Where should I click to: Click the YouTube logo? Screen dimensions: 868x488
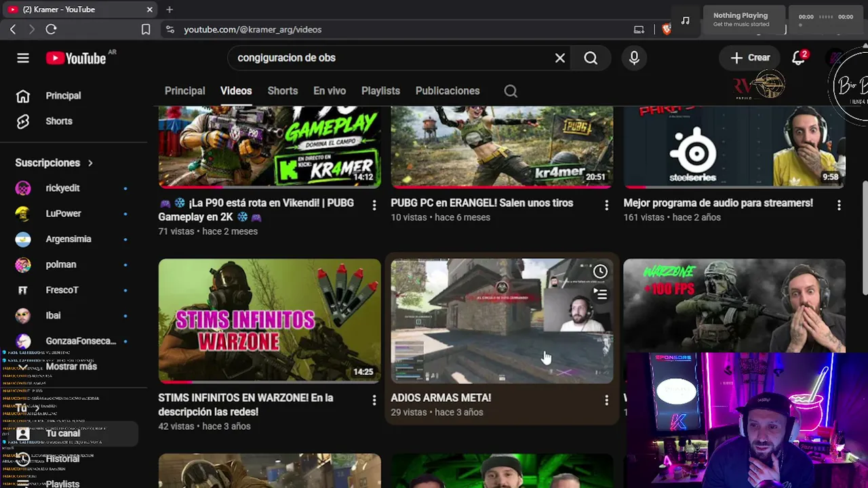point(76,58)
